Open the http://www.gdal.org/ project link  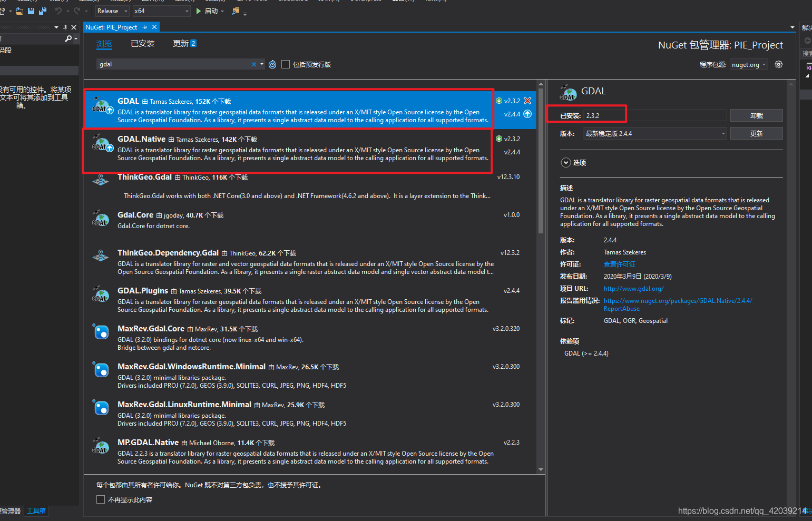(x=633, y=289)
